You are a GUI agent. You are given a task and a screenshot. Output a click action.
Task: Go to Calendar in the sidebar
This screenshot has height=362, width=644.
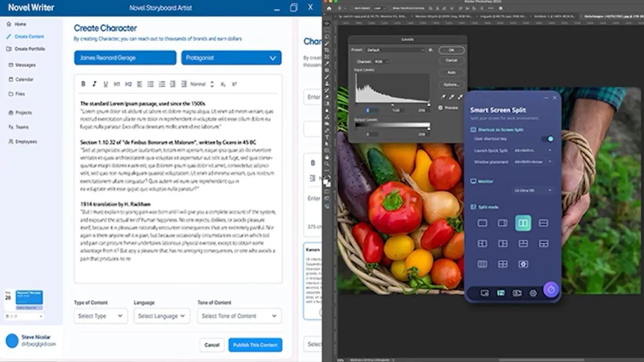tap(24, 80)
